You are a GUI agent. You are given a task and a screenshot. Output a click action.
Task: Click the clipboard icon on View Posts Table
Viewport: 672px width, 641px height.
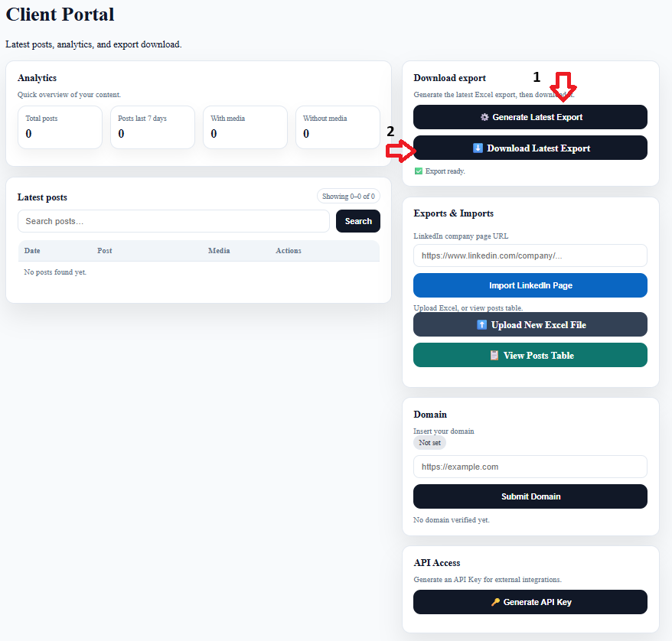point(494,356)
